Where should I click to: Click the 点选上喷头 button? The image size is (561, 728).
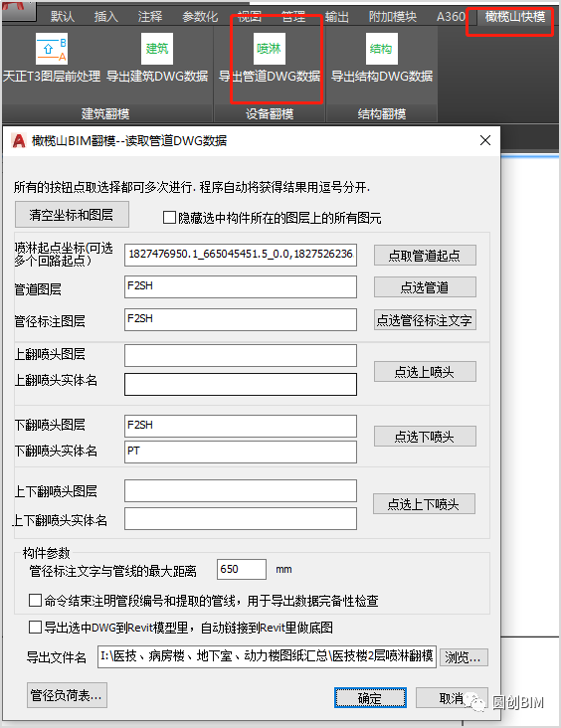425,372
